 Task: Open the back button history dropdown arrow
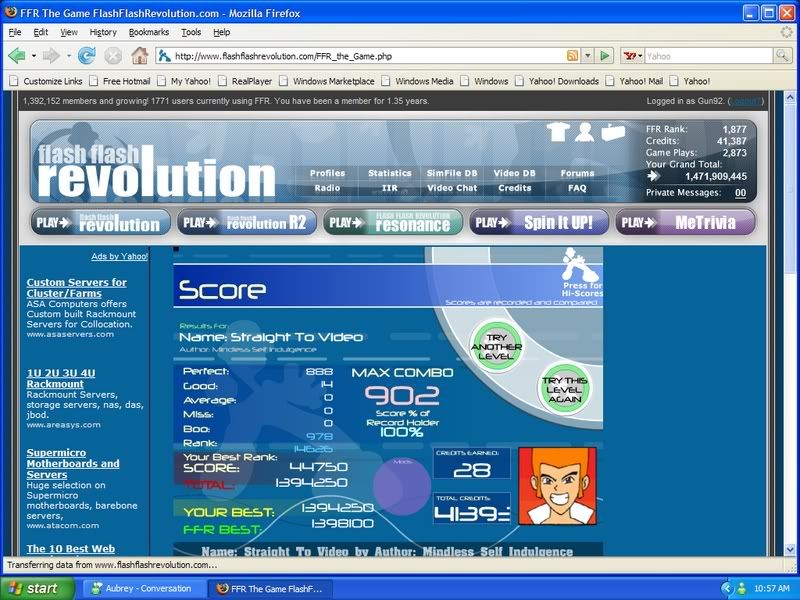pyautogui.click(x=33, y=56)
